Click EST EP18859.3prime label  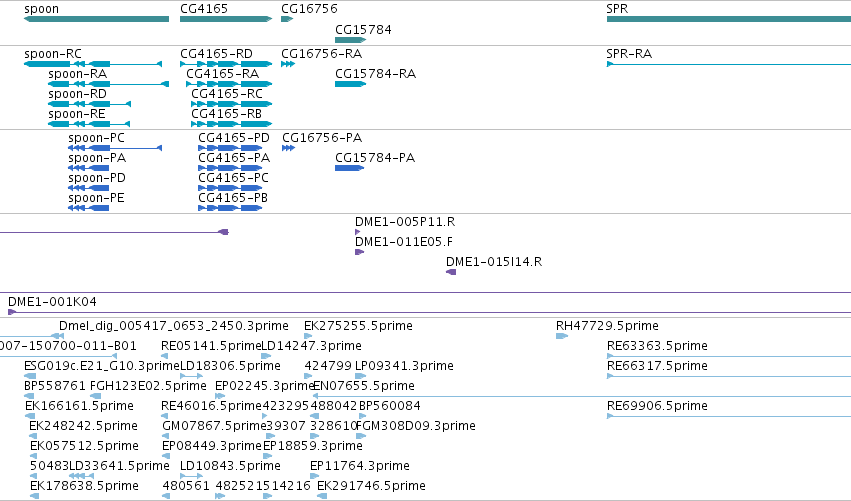[x=313, y=447]
